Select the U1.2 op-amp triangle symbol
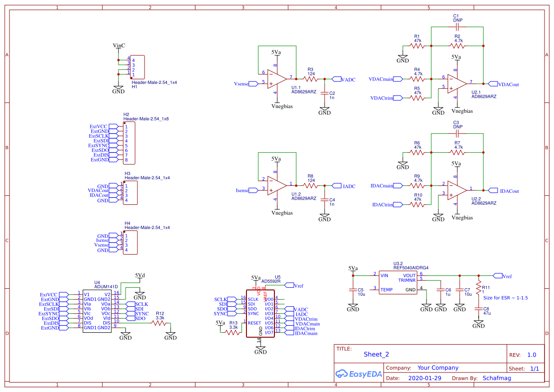554x392 pixels. point(277,185)
